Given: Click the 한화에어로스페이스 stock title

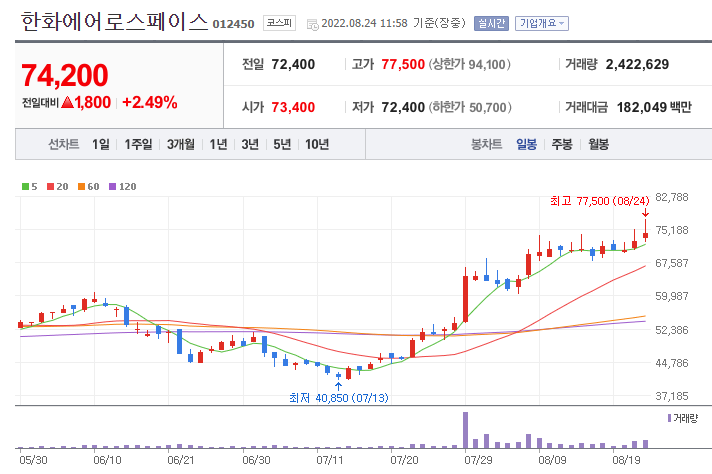Looking at the screenshot, I should (114, 21).
